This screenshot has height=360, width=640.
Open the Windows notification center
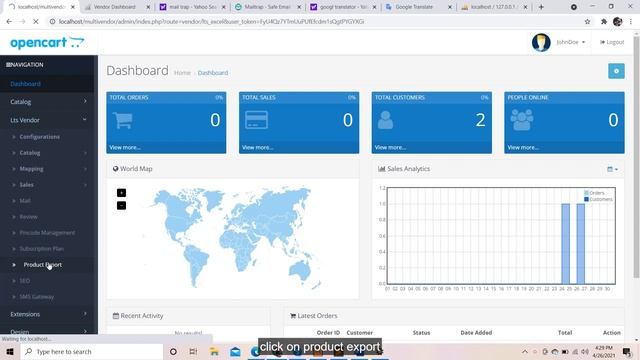pos(627,351)
